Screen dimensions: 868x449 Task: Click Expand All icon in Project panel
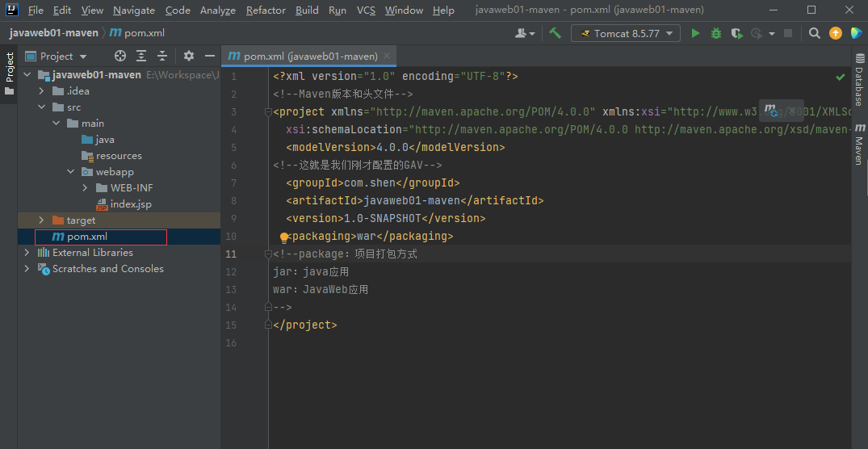coord(141,56)
